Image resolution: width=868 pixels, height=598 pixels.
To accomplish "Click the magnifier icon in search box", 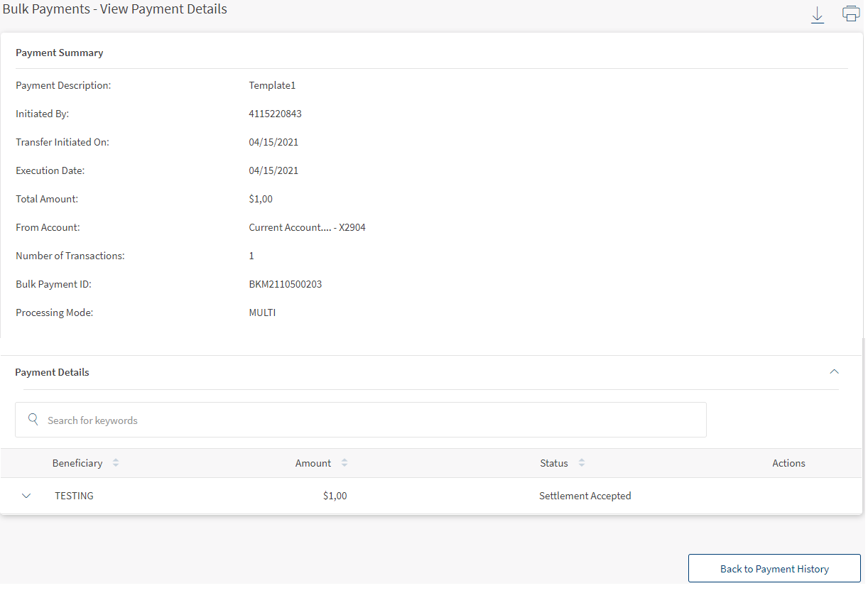I will tap(33, 420).
